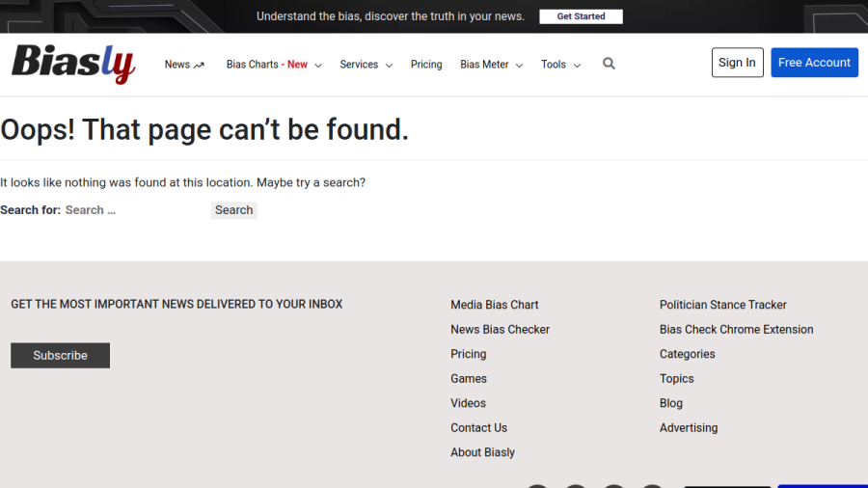868x488 pixels.
Task: Expand the Tools dropdown chevron
Action: click(577, 66)
